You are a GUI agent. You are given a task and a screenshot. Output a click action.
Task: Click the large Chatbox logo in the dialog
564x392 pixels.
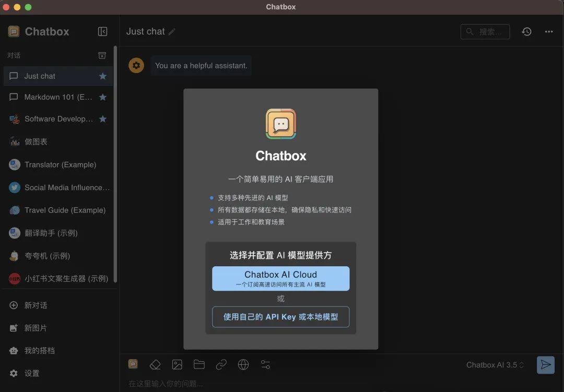click(280, 124)
